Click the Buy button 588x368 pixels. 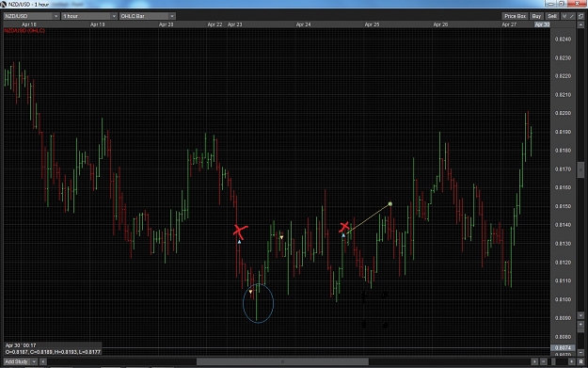click(536, 16)
